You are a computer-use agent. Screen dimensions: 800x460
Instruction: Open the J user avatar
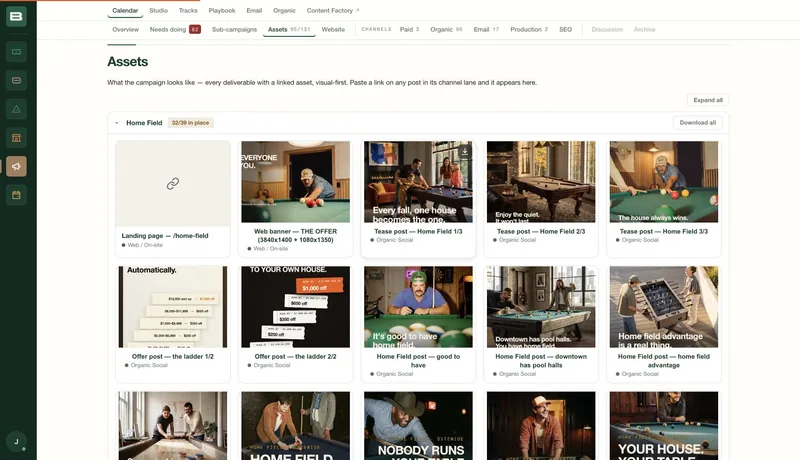click(x=16, y=442)
